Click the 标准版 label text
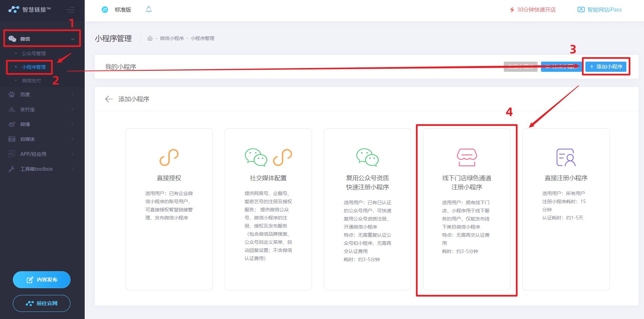This screenshot has height=319, width=644. tap(123, 9)
